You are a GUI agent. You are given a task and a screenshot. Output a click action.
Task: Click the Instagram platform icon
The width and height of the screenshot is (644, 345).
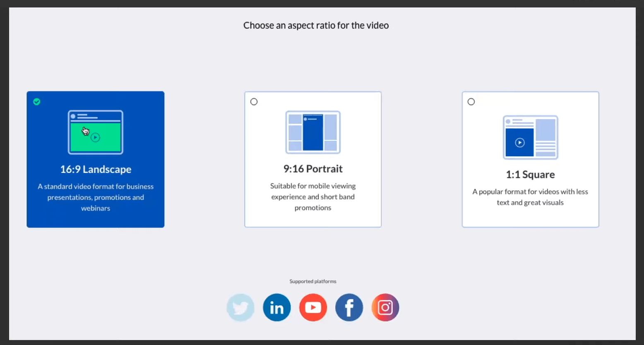point(385,307)
